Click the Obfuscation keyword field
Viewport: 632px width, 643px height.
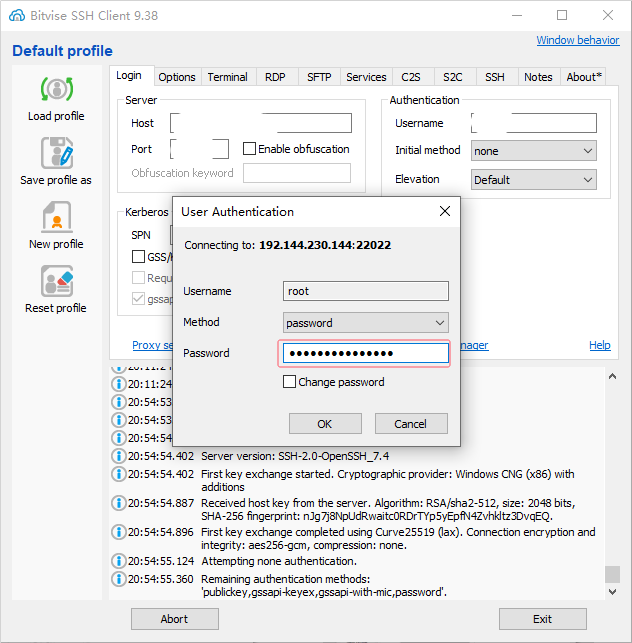click(297, 173)
